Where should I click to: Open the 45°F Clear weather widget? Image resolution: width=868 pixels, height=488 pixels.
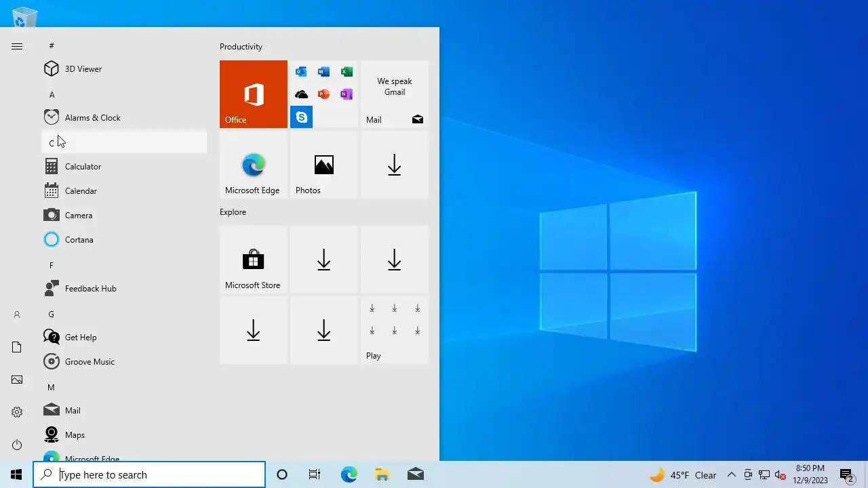pyautogui.click(x=683, y=475)
